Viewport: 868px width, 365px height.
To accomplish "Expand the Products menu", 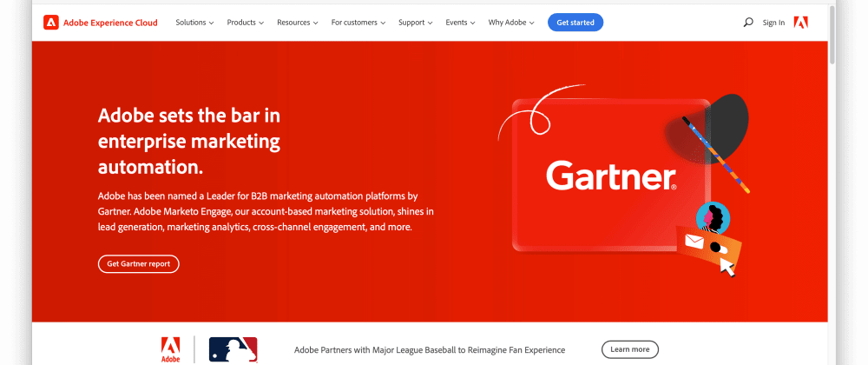I will point(246,23).
